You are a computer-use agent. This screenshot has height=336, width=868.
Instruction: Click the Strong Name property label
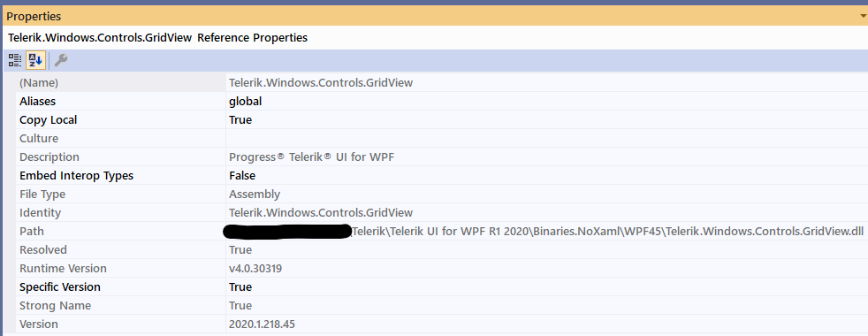pos(55,306)
